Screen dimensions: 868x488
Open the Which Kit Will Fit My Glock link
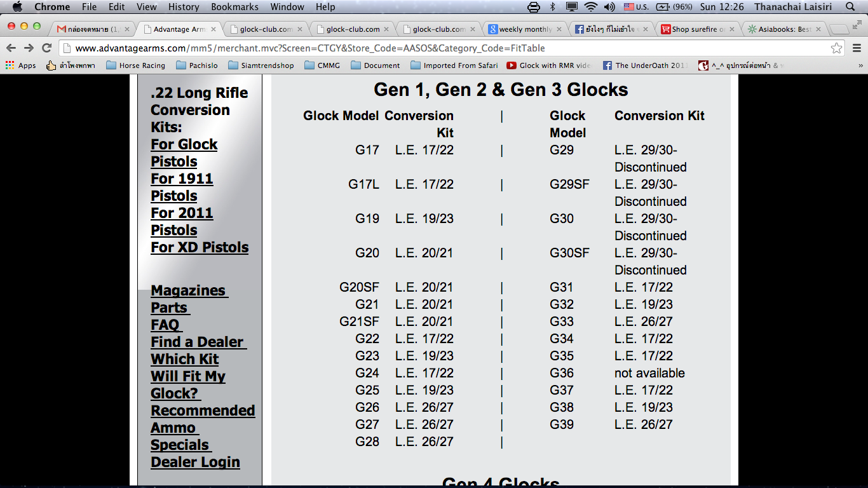188,376
